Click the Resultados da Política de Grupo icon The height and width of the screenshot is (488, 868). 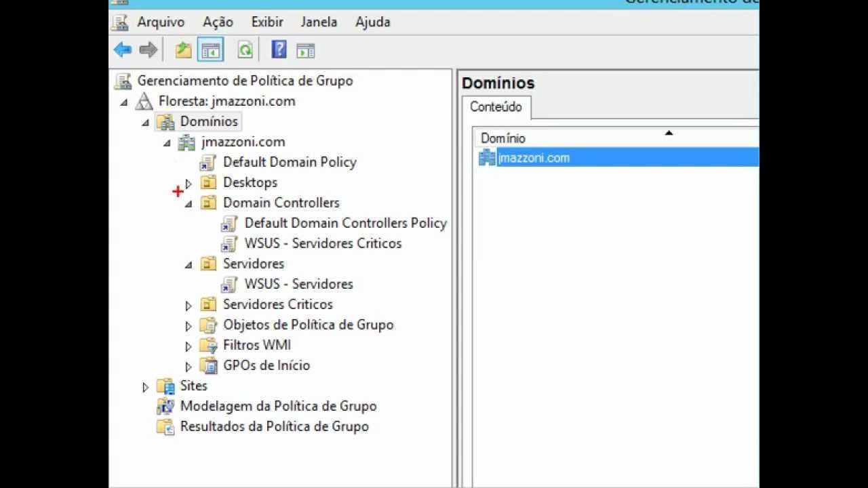tap(165, 426)
